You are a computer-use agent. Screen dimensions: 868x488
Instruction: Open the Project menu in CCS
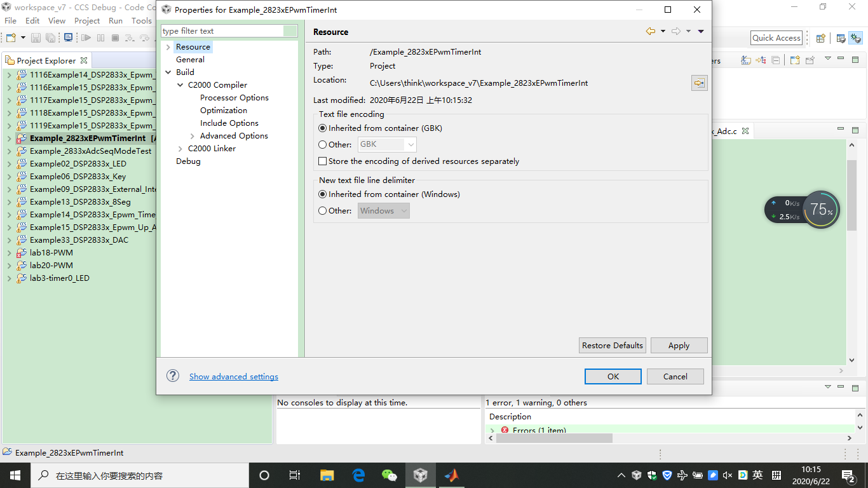point(87,20)
